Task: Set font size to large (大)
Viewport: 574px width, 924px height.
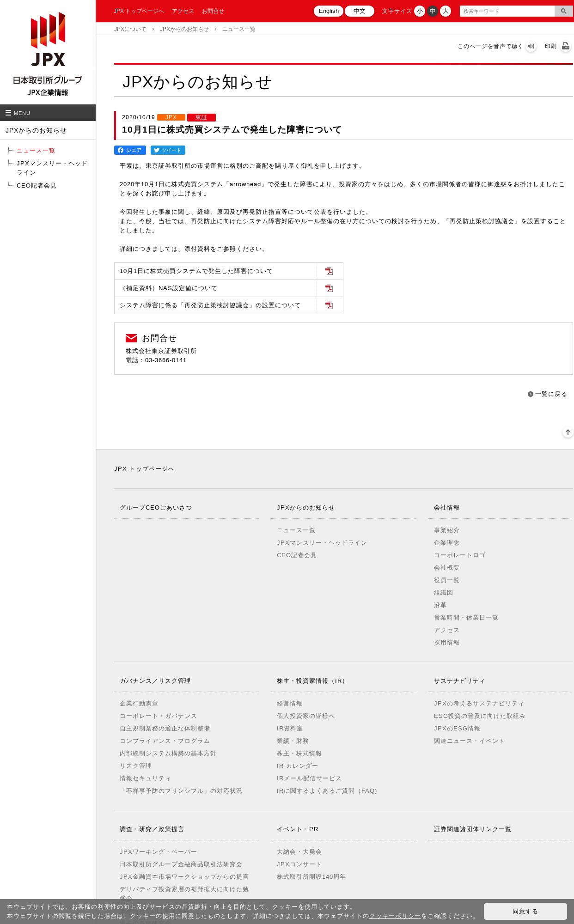Action: [446, 11]
